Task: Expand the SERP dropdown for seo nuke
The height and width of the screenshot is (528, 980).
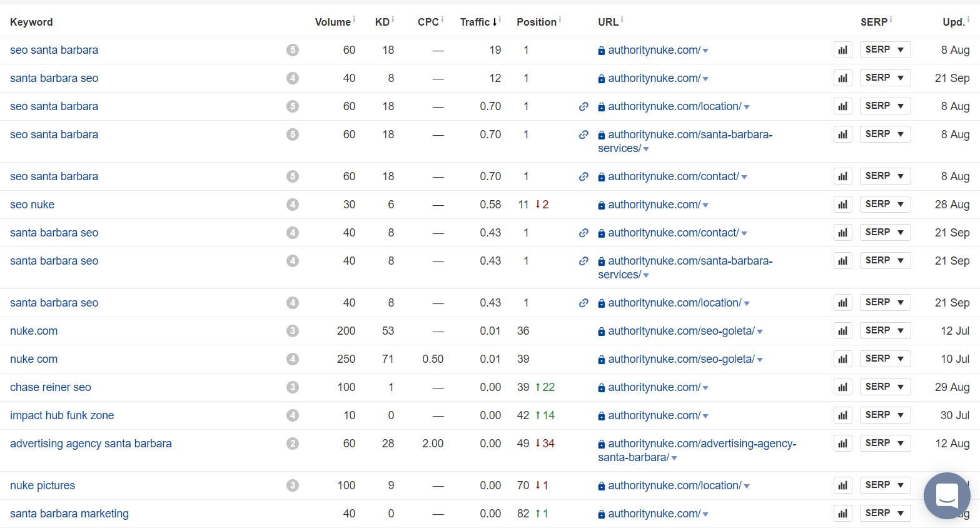Action: click(885, 205)
